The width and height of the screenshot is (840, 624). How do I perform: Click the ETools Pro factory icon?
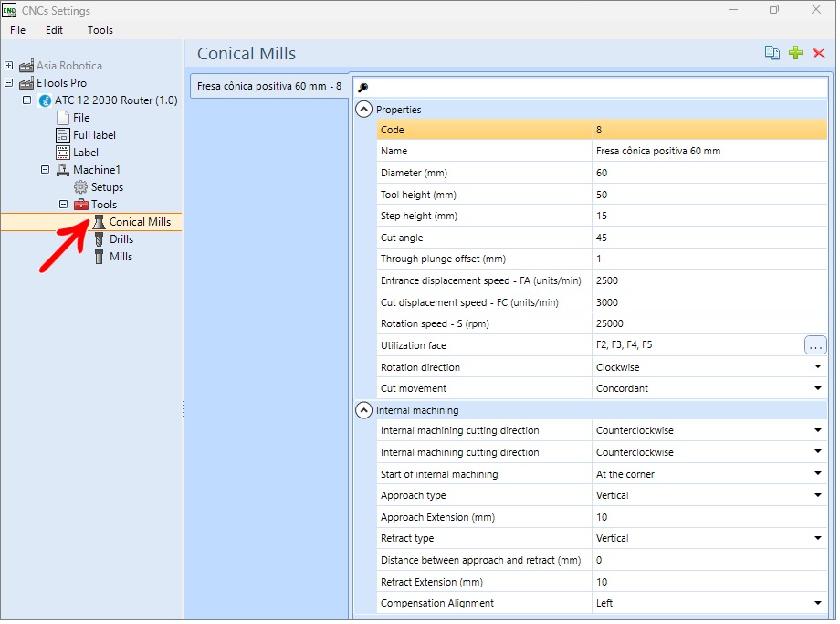click(26, 83)
